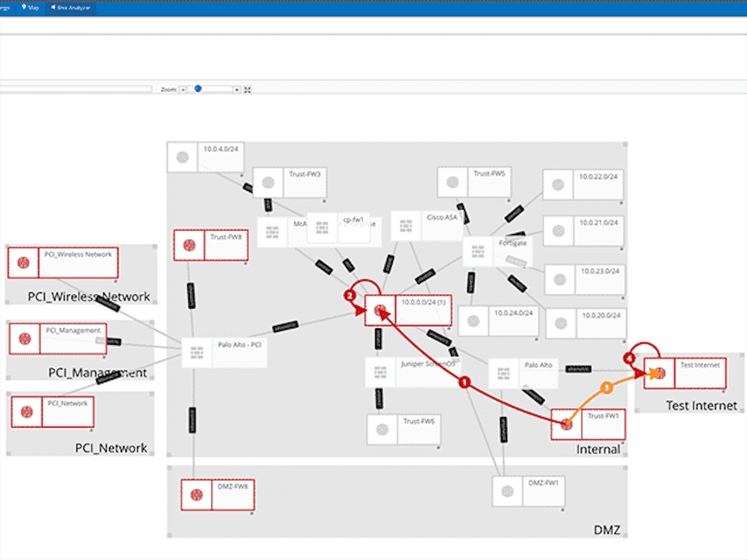Screen dimensions: 747x560
Task: Open the Risk Analyzer tab
Action: [70, 8]
